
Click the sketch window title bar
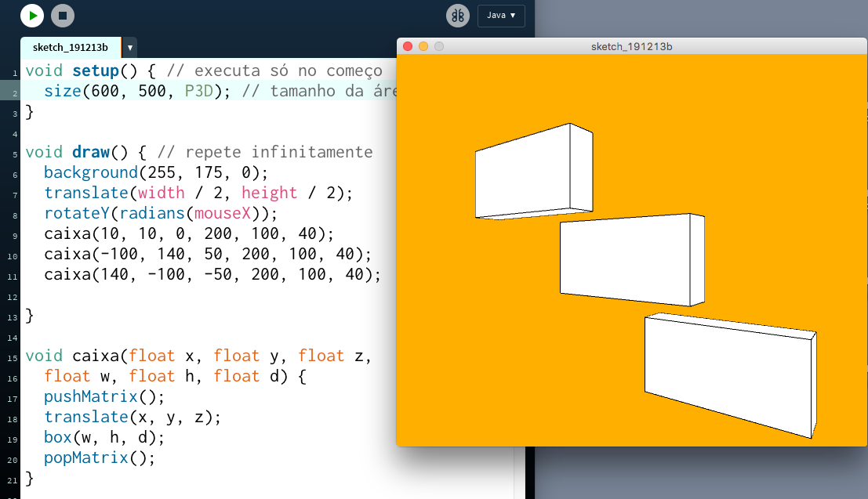pos(631,47)
